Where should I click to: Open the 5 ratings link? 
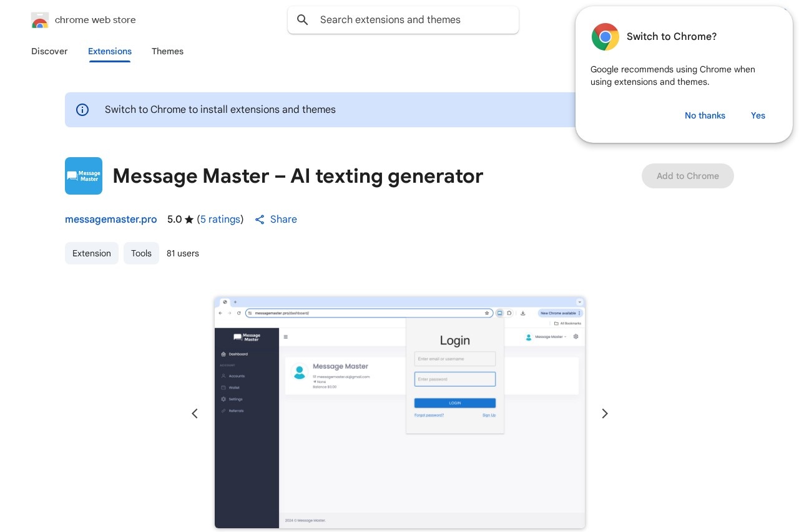click(220, 220)
